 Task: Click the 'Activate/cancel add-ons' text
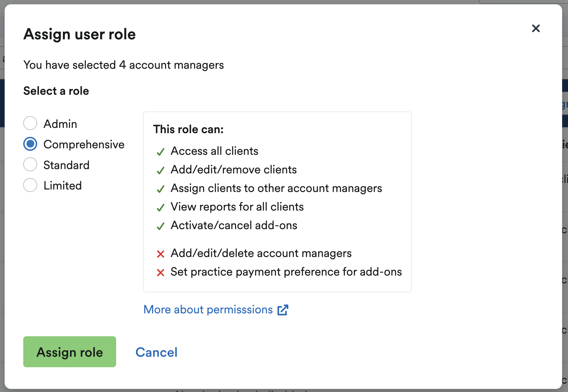[234, 225]
